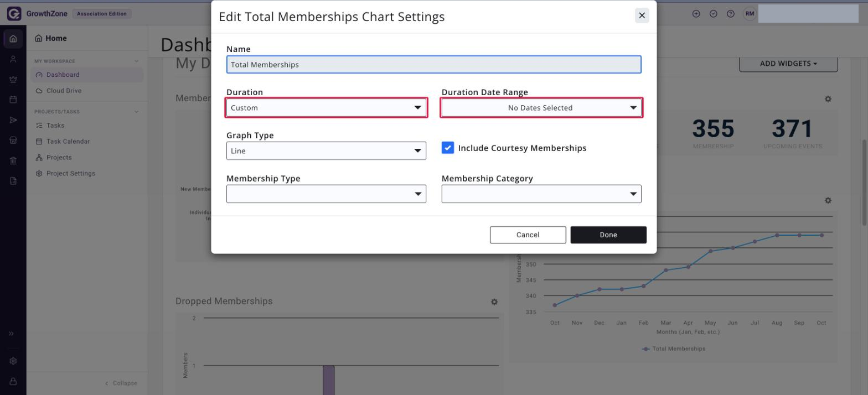Open the Membership Category dropdown

pos(541,194)
